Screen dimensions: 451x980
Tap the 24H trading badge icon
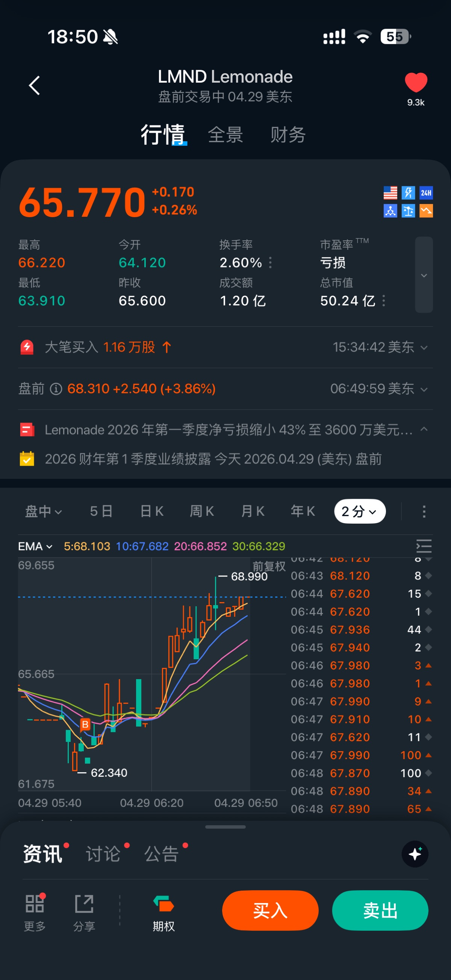(426, 193)
